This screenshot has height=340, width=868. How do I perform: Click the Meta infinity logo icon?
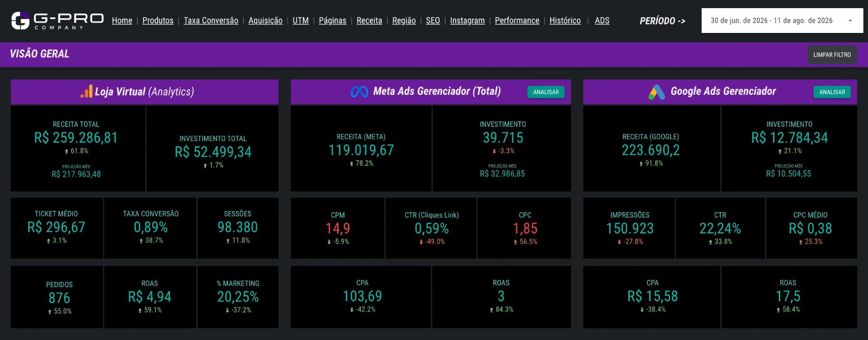tap(359, 92)
